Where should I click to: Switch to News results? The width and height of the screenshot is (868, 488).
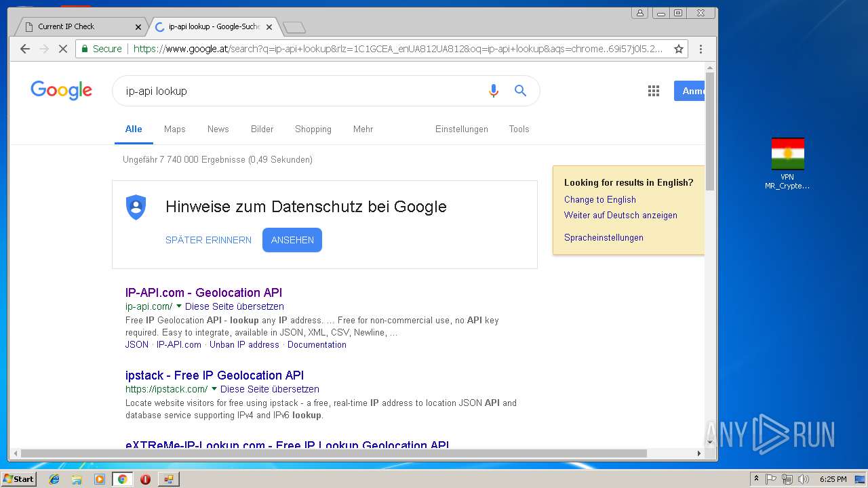(x=218, y=129)
